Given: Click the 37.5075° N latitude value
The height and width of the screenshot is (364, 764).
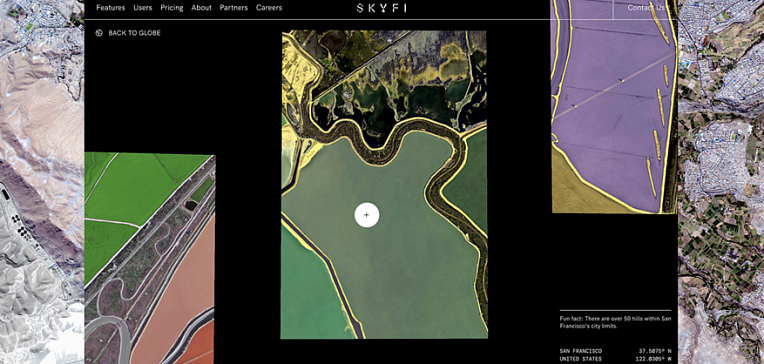Looking at the screenshot, I should [655, 351].
